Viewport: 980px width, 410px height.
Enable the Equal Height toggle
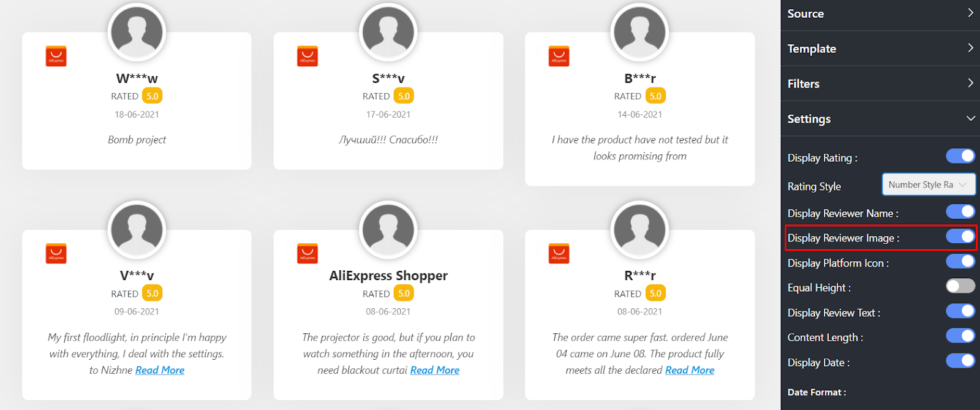point(960,286)
